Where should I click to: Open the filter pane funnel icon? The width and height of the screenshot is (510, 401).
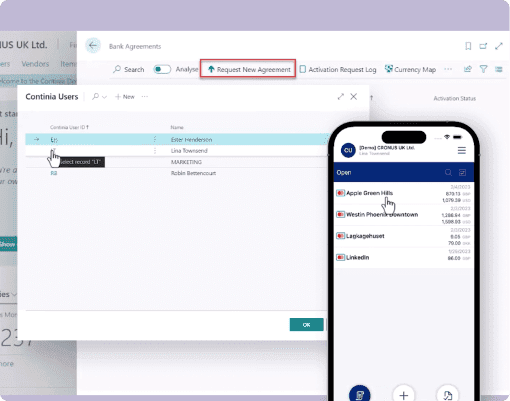[x=483, y=69]
